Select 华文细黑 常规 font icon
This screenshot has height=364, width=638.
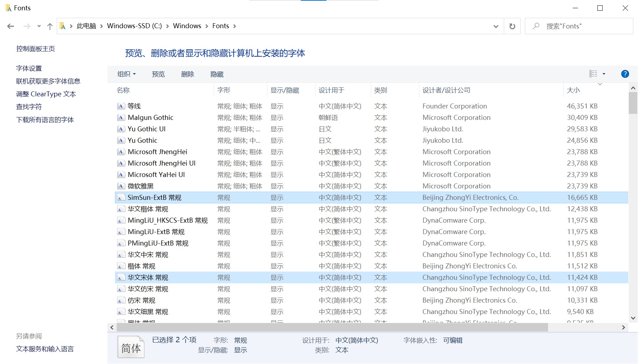tap(121, 312)
